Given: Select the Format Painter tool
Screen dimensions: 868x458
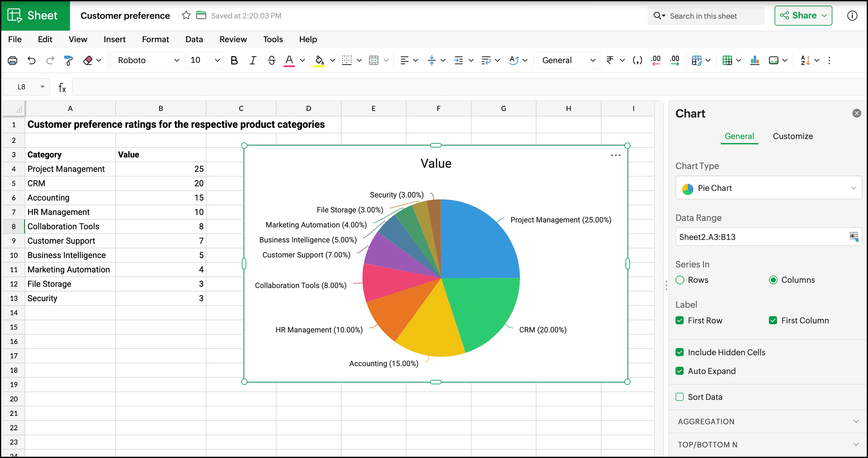Looking at the screenshot, I should (x=68, y=60).
